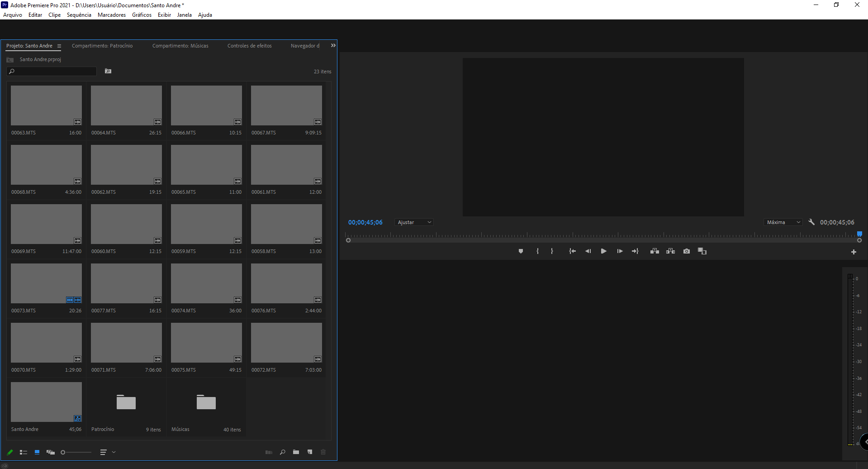Click the Insert edit icon
Image resolution: width=868 pixels, height=469 pixels.
click(x=655, y=251)
